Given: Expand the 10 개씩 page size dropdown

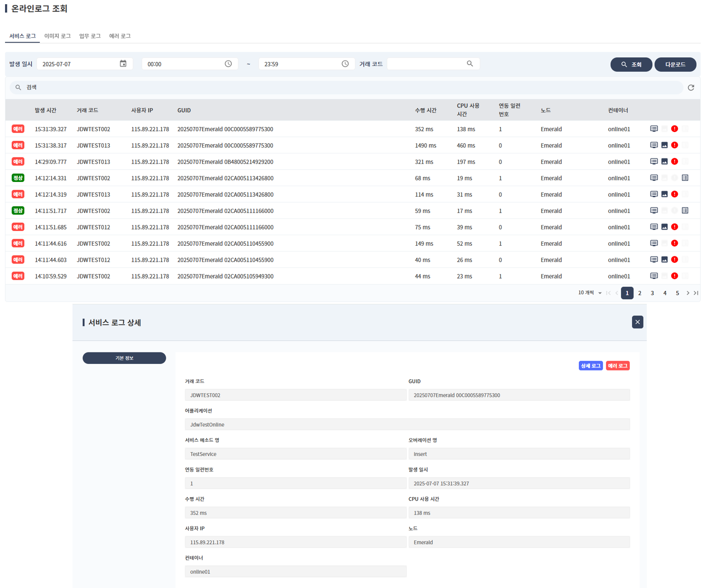Looking at the screenshot, I should point(590,292).
